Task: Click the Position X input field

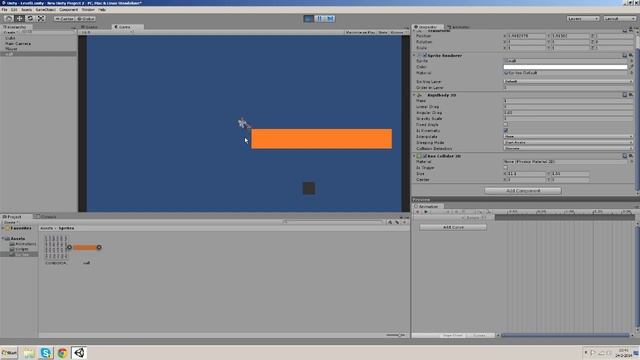Action: (x=526, y=36)
